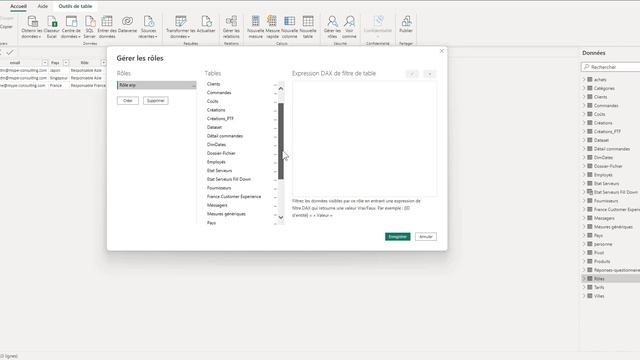Image resolution: width=640 pixels, height=360 pixels.
Task: Expand the Catégories table in Données pane
Action: click(x=584, y=88)
